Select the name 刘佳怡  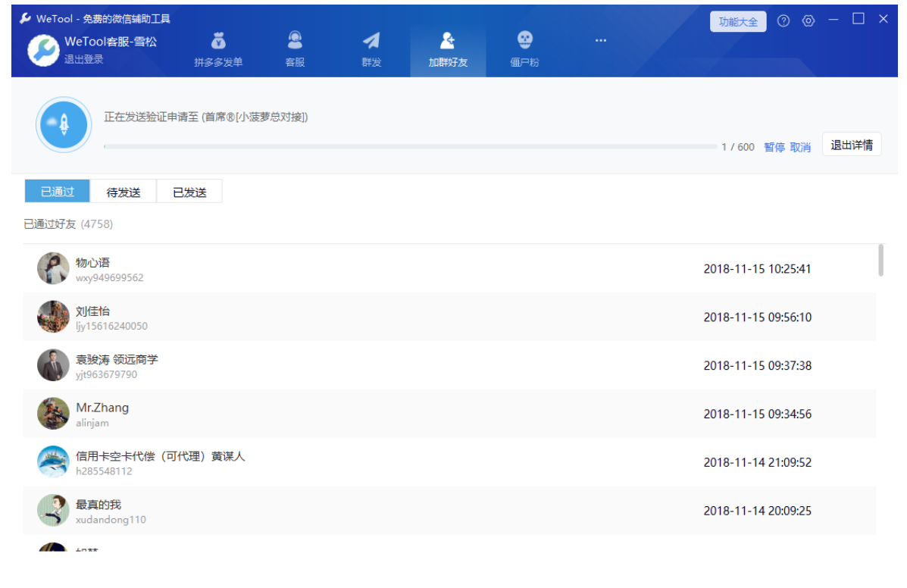point(92,311)
